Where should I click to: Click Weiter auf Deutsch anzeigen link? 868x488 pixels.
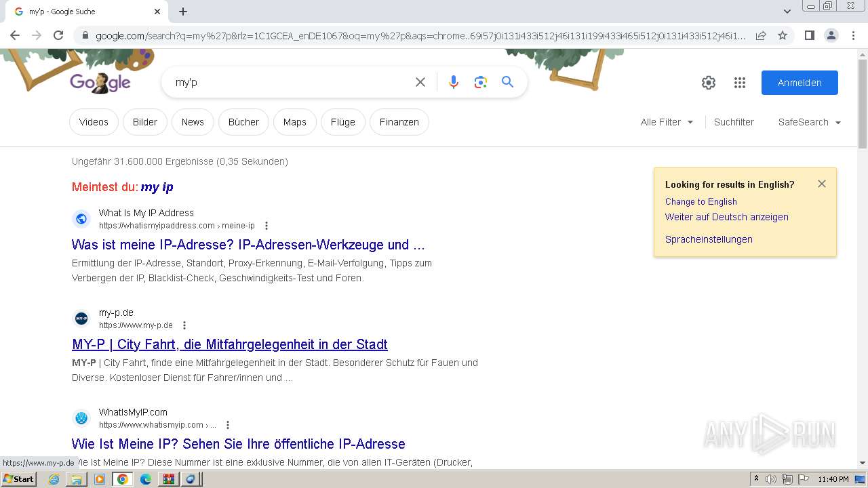727,217
